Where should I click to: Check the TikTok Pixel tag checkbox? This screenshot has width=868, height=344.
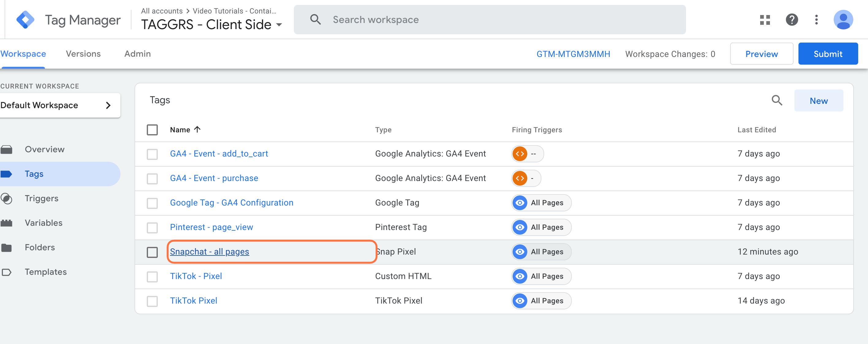click(152, 301)
